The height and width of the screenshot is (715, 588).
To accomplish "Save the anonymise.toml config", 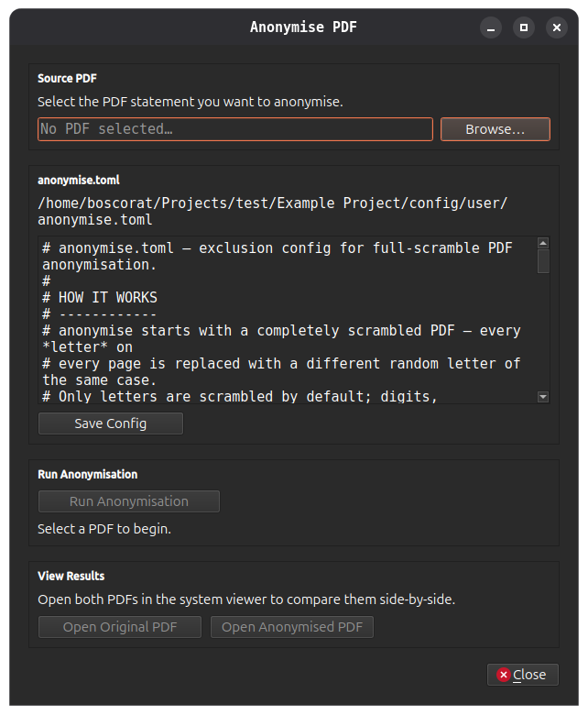I will click(x=111, y=423).
